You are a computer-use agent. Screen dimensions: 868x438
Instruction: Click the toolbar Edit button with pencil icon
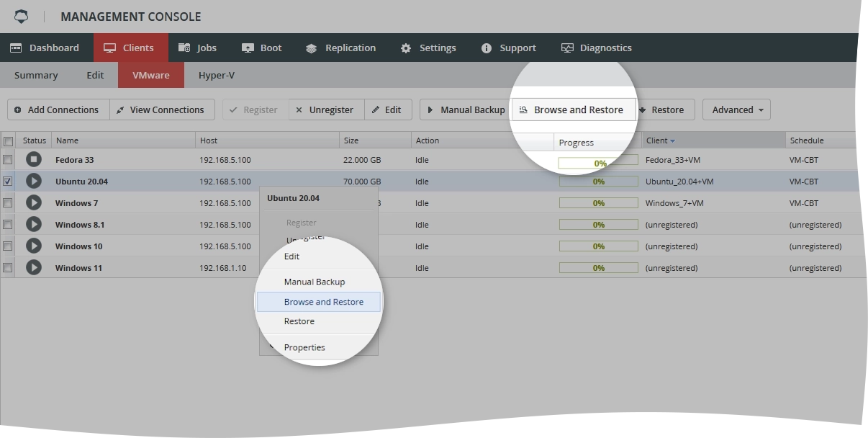(388, 109)
